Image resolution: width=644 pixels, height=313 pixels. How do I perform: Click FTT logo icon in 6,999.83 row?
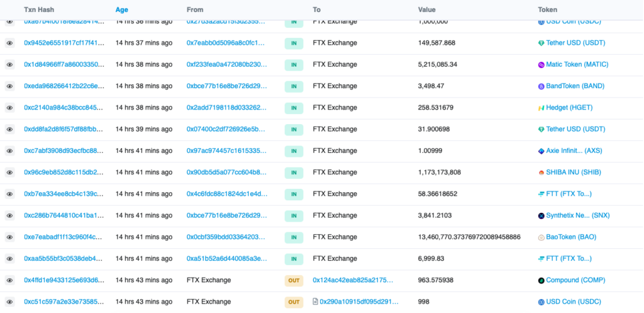[x=541, y=259]
